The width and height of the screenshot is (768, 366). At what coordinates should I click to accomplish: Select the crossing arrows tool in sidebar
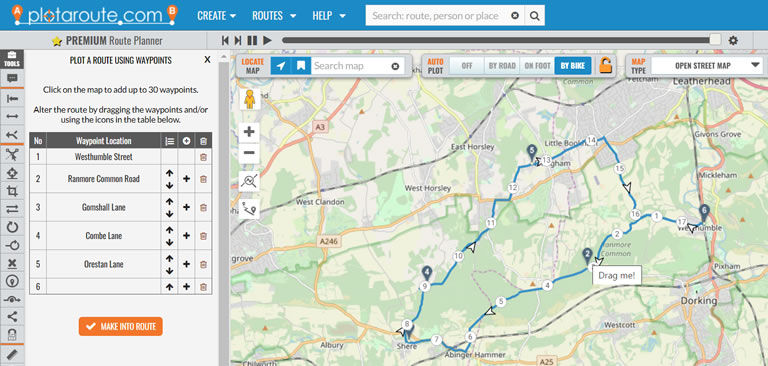click(x=12, y=155)
